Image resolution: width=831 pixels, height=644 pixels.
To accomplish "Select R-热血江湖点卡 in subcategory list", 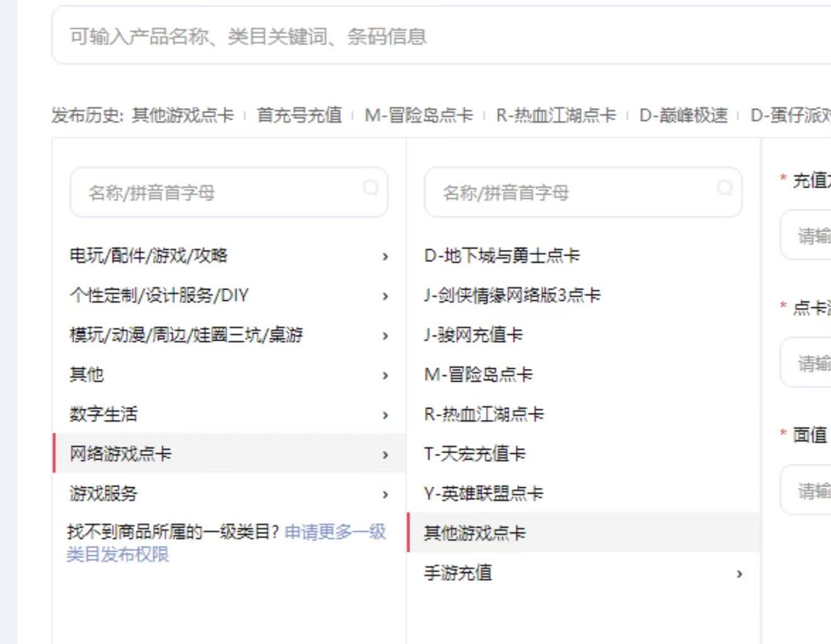I will [x=584, y=415].
